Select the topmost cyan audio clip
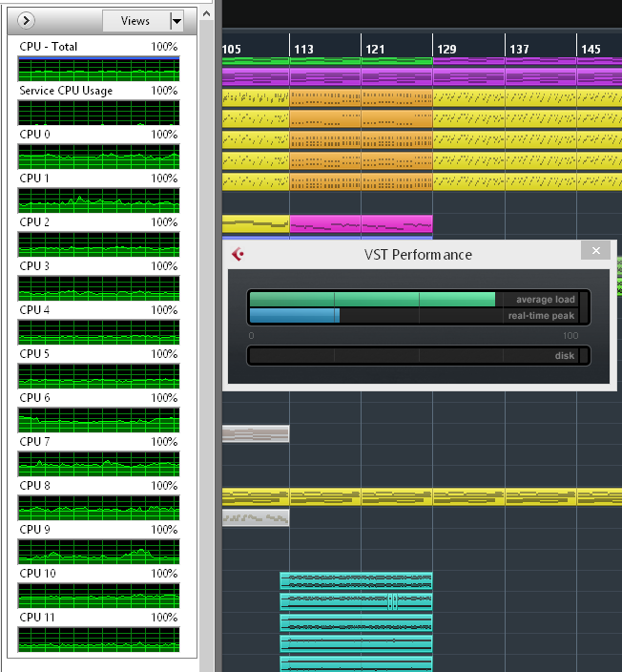The height and width of the screenshot is (672, 622). pos(356,581)
